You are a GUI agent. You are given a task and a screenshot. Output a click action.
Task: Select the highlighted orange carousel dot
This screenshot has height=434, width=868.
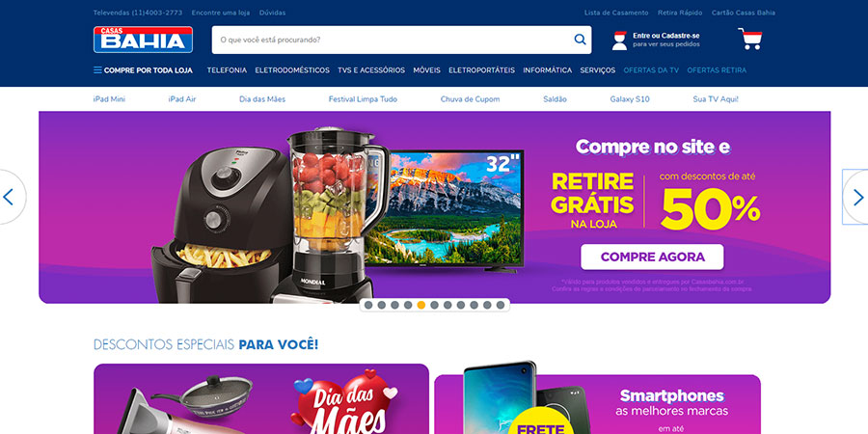[421, 305]
